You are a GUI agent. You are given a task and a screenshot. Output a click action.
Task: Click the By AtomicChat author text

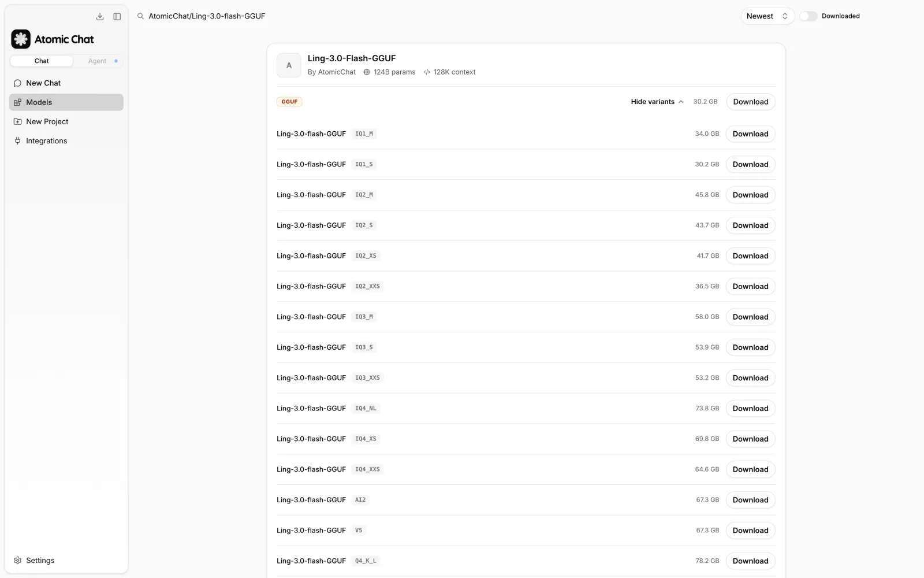[331, 72]
